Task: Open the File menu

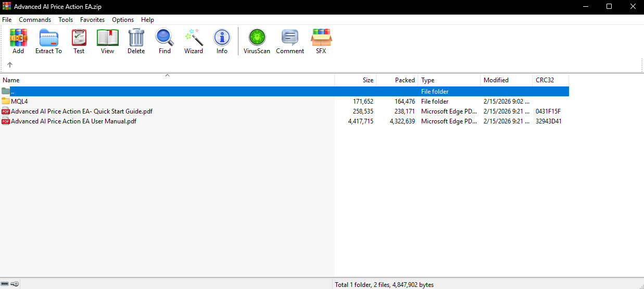Action: tap(7, 20)
